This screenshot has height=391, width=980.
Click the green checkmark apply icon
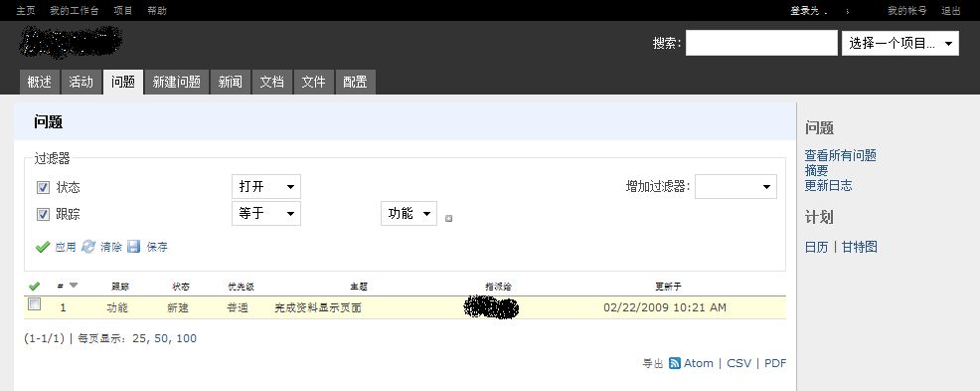click(x=43, y=247)
